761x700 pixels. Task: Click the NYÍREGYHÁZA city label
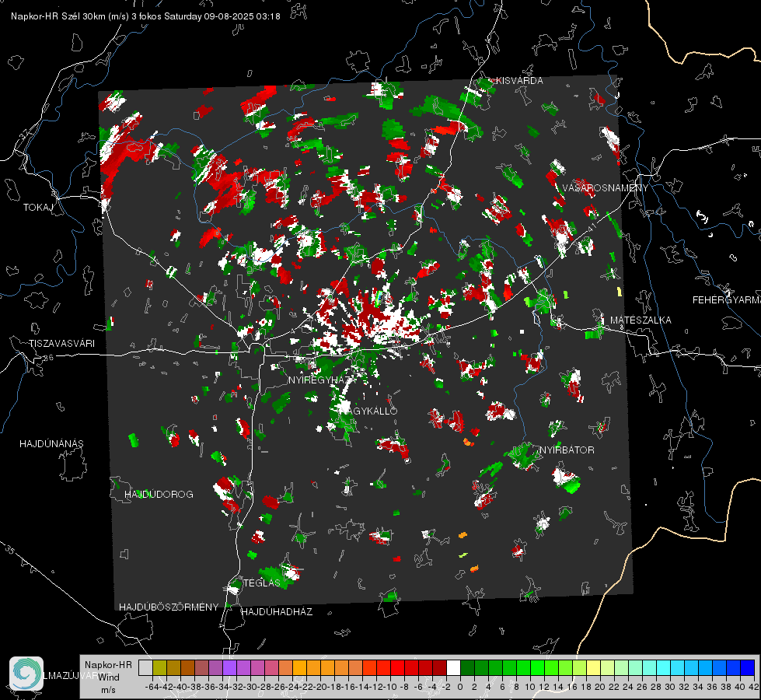[x=321, y=380]
